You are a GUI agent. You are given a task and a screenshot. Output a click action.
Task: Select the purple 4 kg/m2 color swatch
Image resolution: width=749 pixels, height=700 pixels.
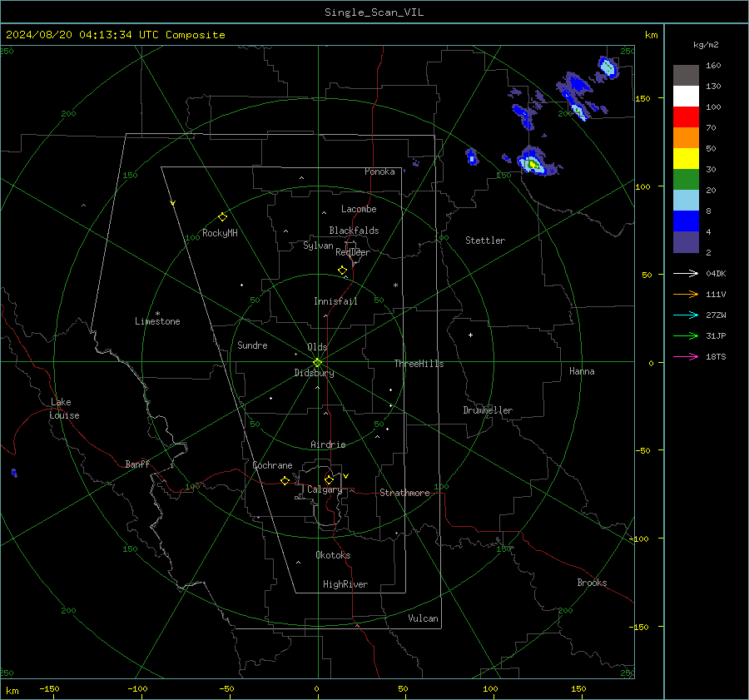(686, 241)
